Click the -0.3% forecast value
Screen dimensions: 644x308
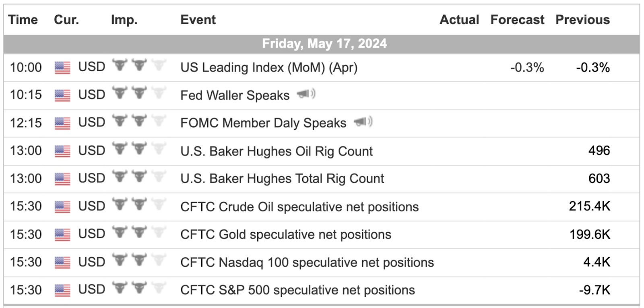[527, 67]
